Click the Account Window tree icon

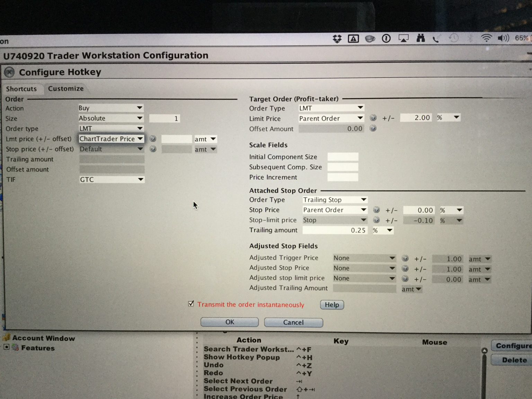tap(7, 338)
